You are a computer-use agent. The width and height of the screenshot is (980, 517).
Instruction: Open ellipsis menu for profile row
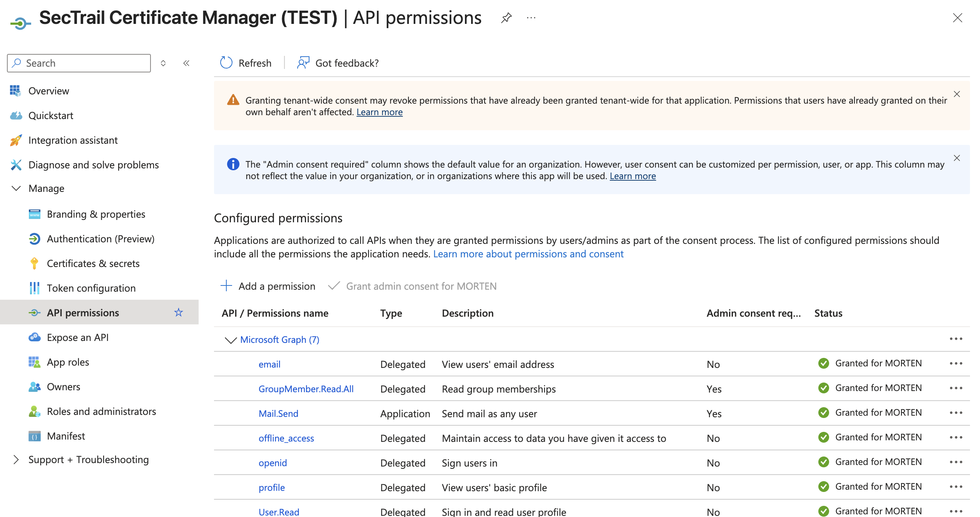click(956, 487)
